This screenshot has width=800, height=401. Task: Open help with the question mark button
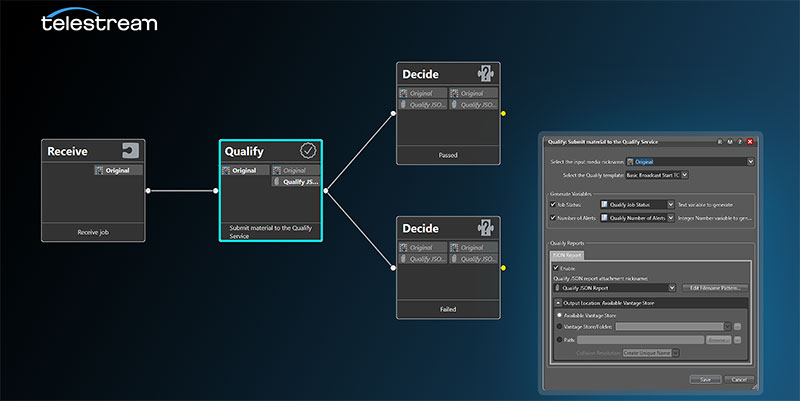pyautogui.click(x=740, y=142)
